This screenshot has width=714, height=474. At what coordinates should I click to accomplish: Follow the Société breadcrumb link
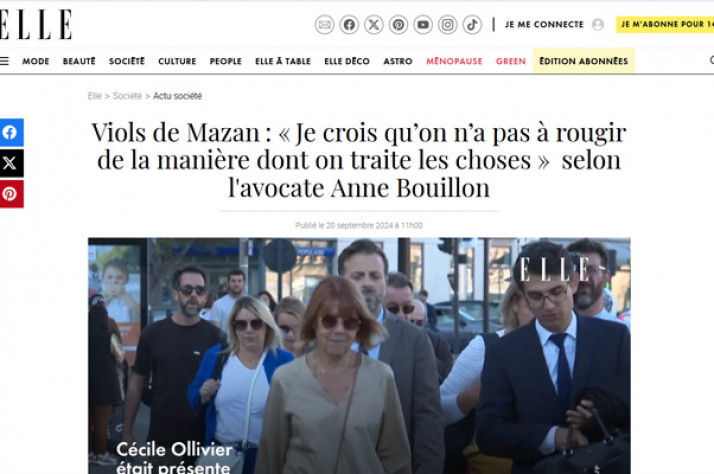(x=128, y=96)
